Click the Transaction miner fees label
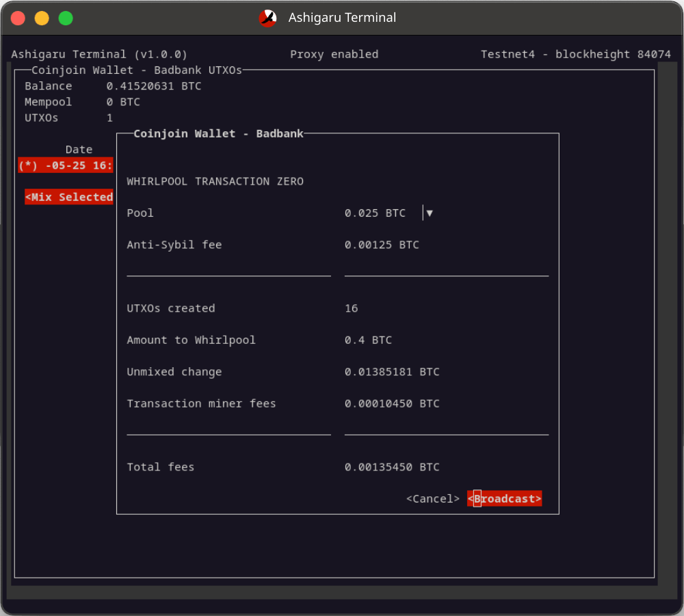The image size is (684, 616). click(201, 403)
